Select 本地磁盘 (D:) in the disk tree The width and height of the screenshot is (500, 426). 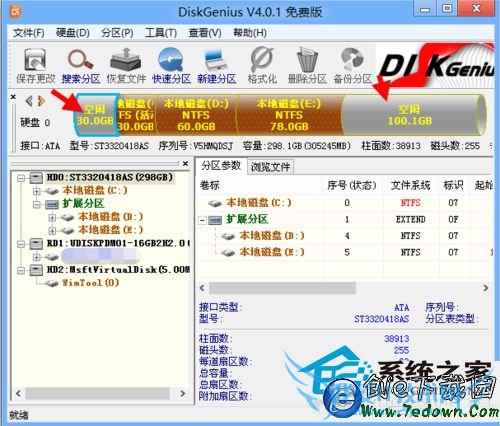tap(110, 217)
